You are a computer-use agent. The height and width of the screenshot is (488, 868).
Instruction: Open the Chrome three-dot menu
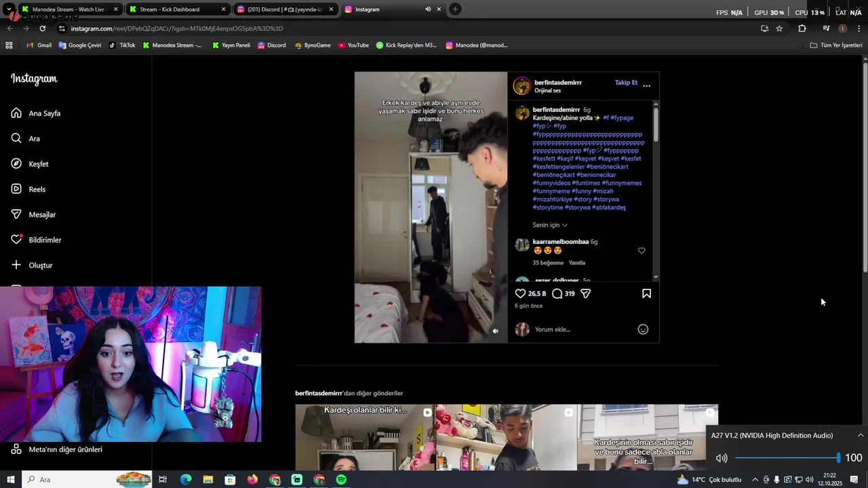pyautogui.click(x=859, y=28)
